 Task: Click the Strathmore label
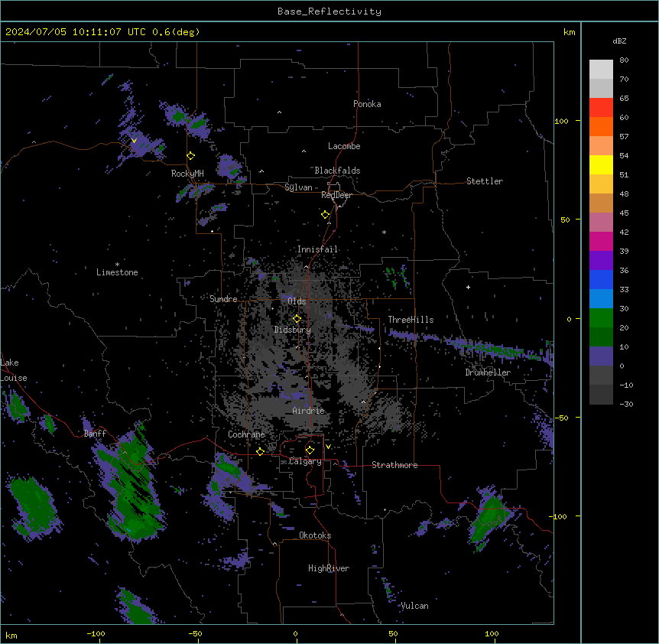(394, 465)
